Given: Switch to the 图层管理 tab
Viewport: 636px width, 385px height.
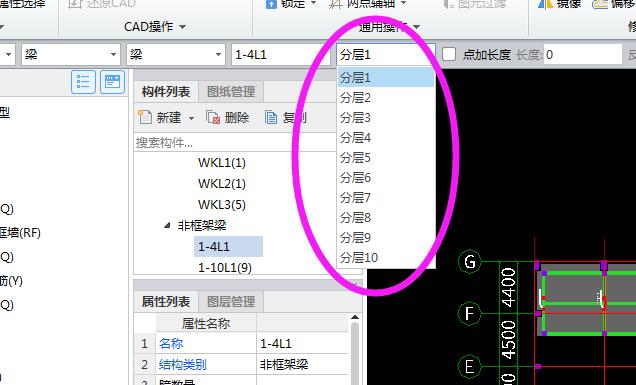Looking at the screenshot, I should (x=231, y=301).
